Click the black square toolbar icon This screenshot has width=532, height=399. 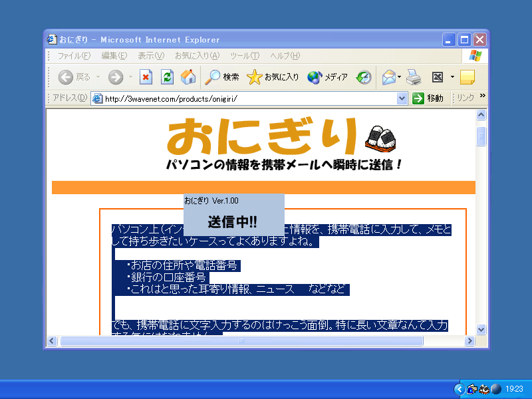(x=438, y=77)
